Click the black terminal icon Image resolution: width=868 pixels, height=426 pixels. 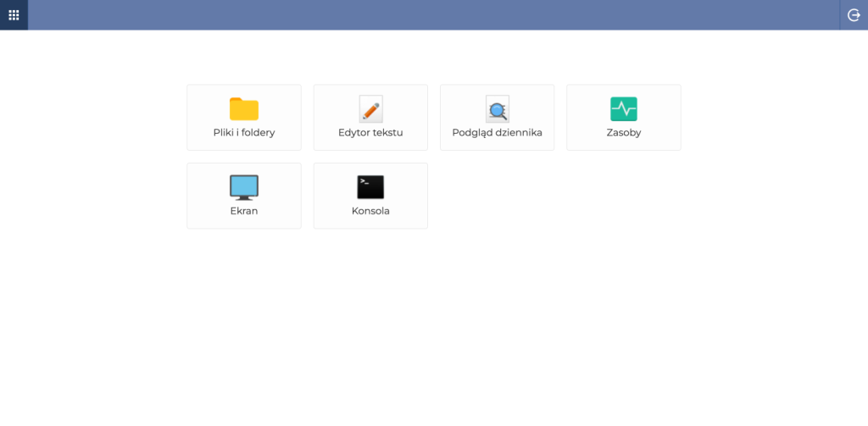click(370, 186)
